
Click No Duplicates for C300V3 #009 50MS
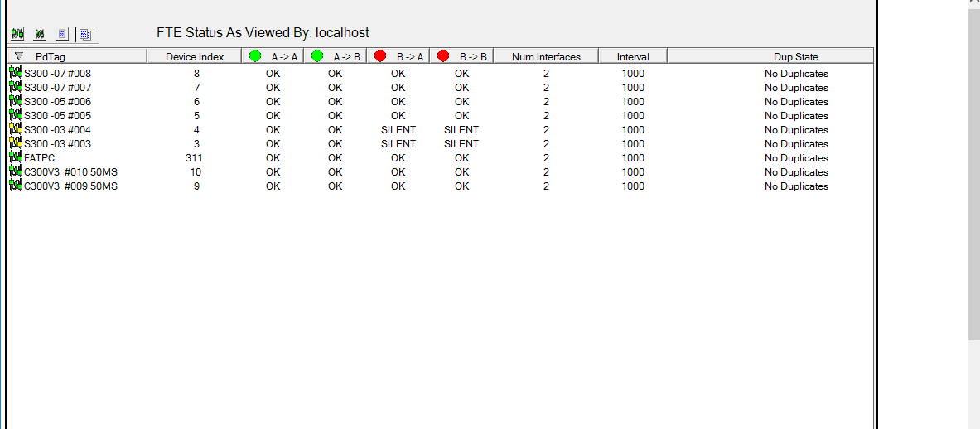[796, 186]
